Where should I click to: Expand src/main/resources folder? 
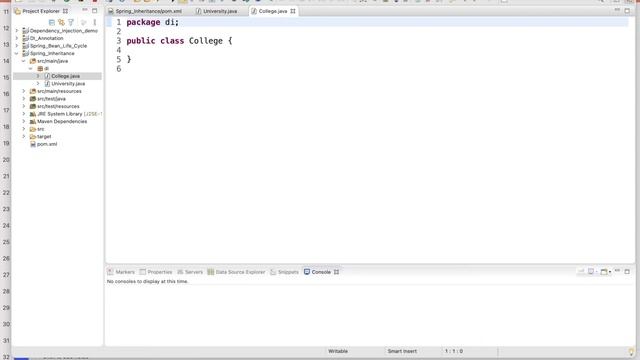pyautogui.click(x=24, y=91)
